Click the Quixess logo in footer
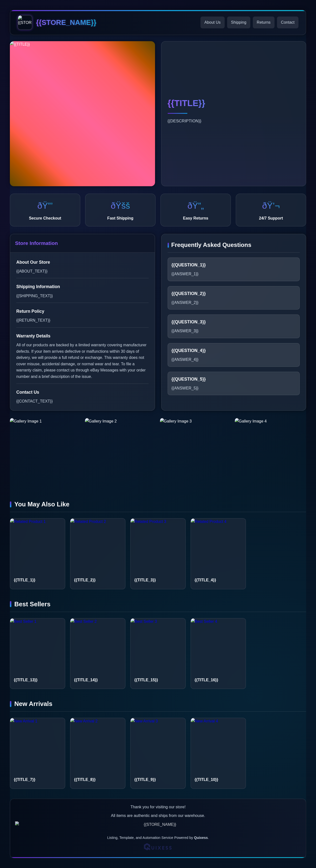 [158, 847]
